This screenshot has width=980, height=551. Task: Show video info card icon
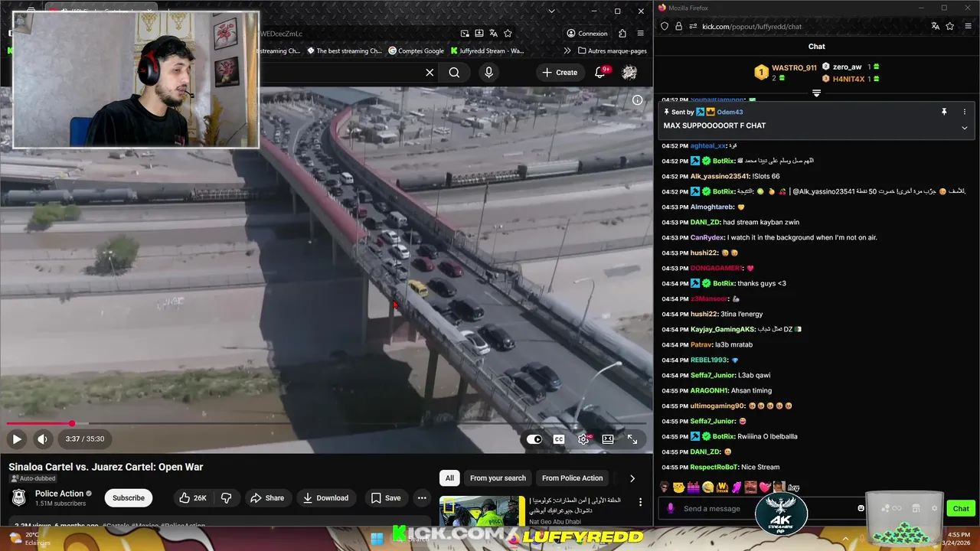click(637, 100)
